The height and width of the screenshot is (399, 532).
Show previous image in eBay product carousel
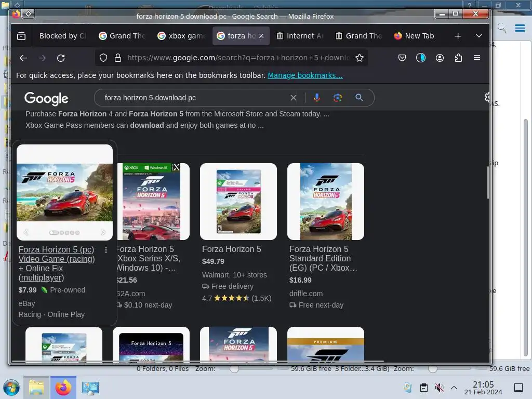pos(26,232)
